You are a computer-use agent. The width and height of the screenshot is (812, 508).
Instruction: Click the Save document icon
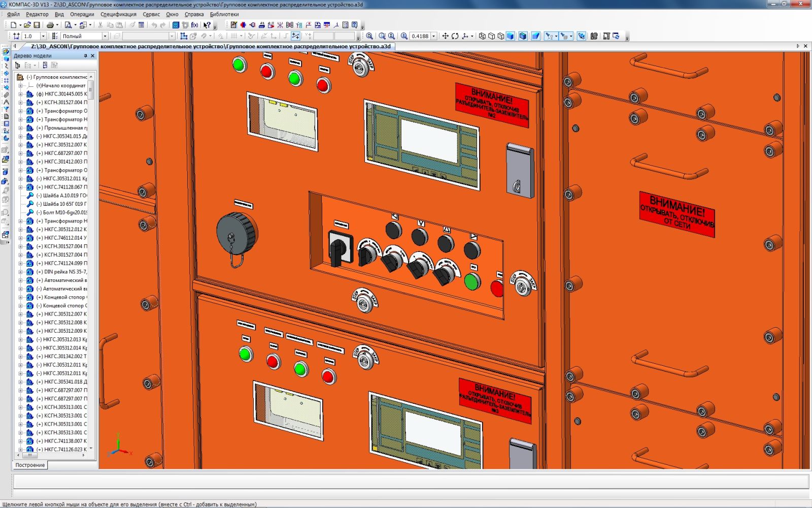click(x=37, y=25)
